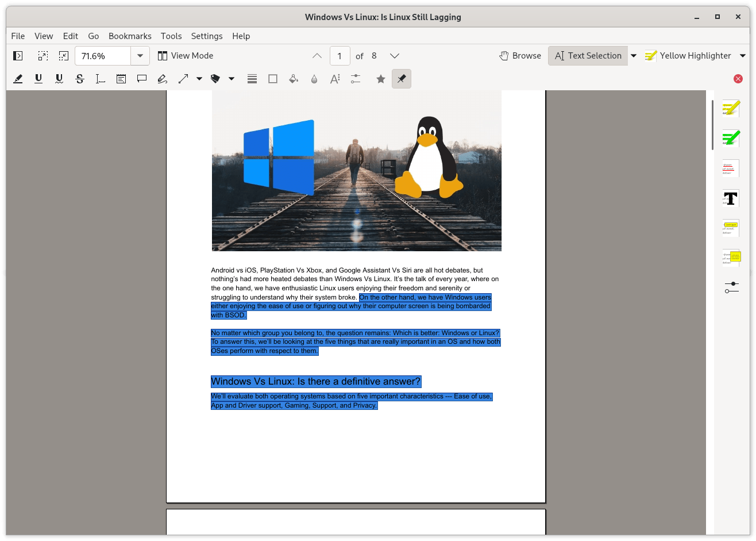Select the Freehand ink annotation tool
The width and height of the screenshot is (756, 541).
click(163, 79)
